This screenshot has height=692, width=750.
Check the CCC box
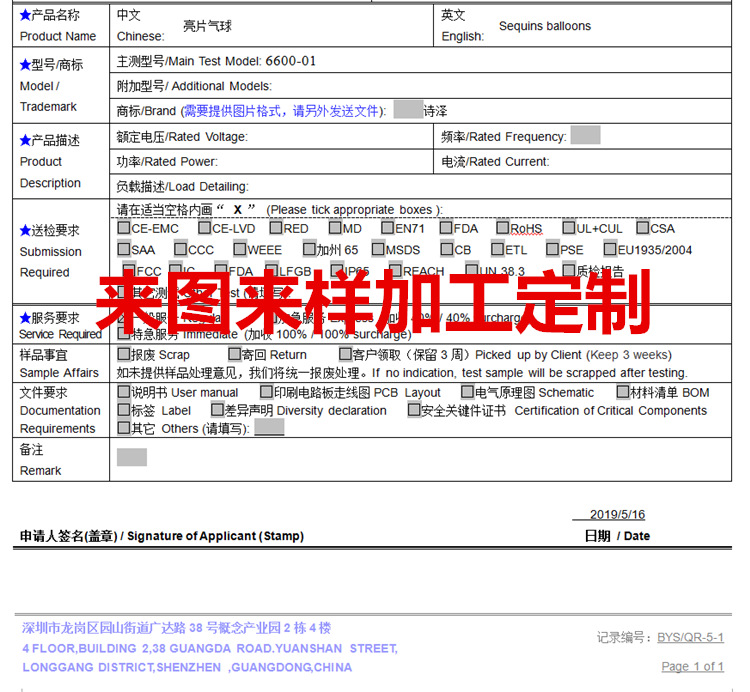click(181, 249)
